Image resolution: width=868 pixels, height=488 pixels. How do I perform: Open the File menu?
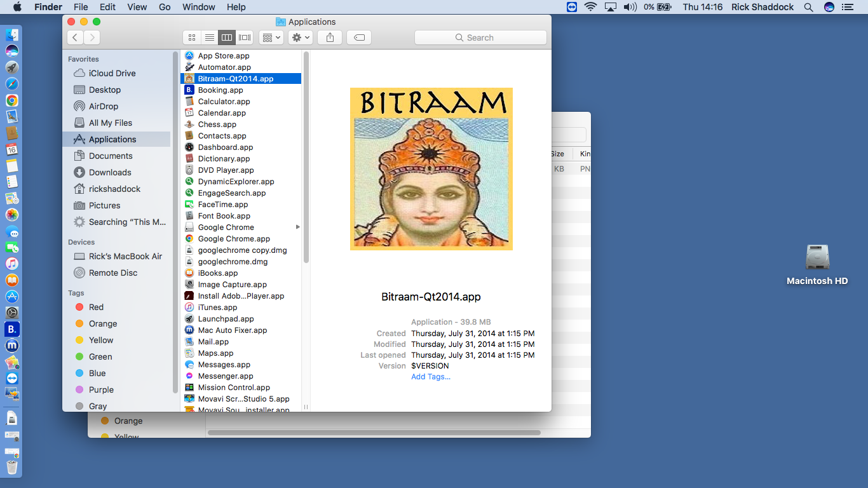pyautogui.click(x=81, y=7)
